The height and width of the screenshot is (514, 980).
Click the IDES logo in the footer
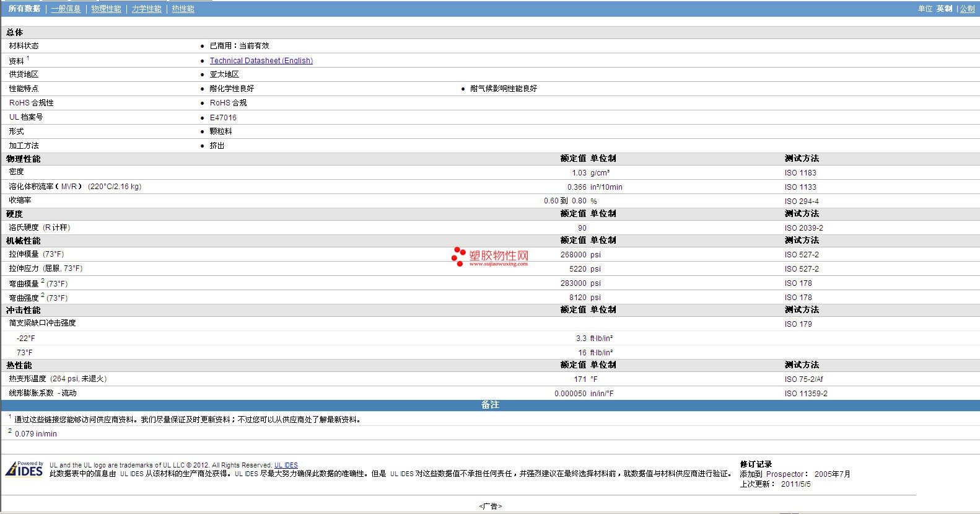(24, 469)
